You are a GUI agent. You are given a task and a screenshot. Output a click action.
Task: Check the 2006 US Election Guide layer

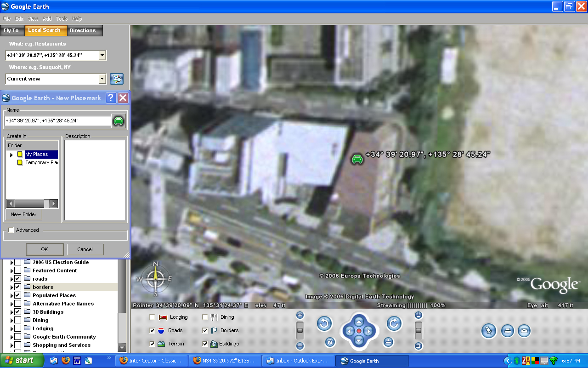click(17, 262)
